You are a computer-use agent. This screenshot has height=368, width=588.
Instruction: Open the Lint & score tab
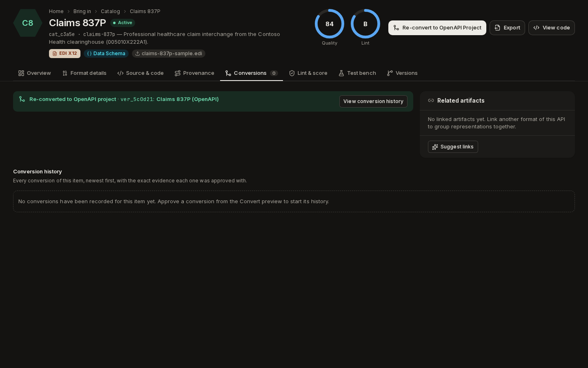308,73
